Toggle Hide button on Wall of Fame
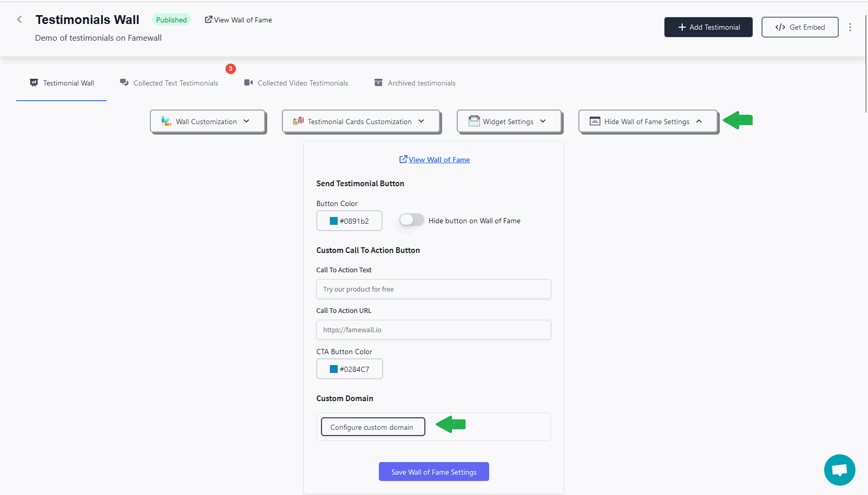 [412, 221]
